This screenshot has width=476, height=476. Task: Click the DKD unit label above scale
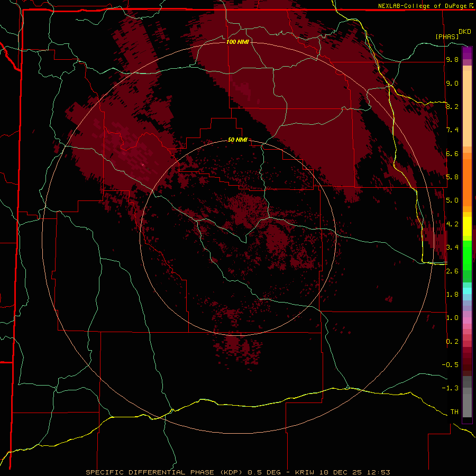click(465, 32)
